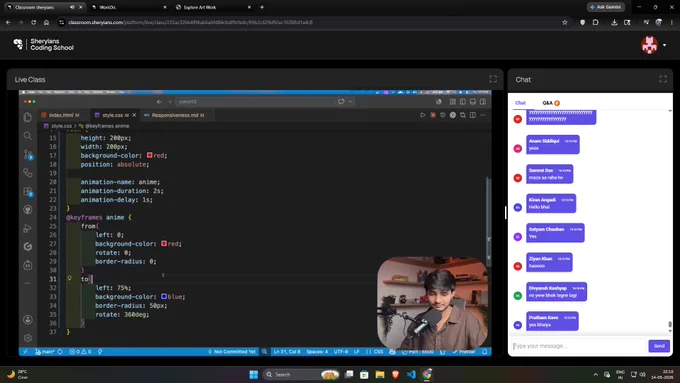Open dropdown arrow in VS Code command center
The height and width of the screenshot is (383, 680).
tap(350, 101)
